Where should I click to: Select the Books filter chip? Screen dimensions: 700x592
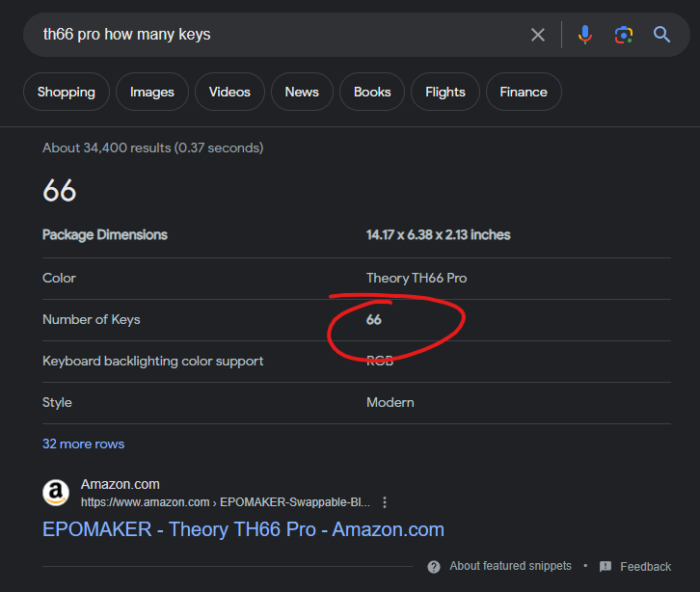coord(372,92)
